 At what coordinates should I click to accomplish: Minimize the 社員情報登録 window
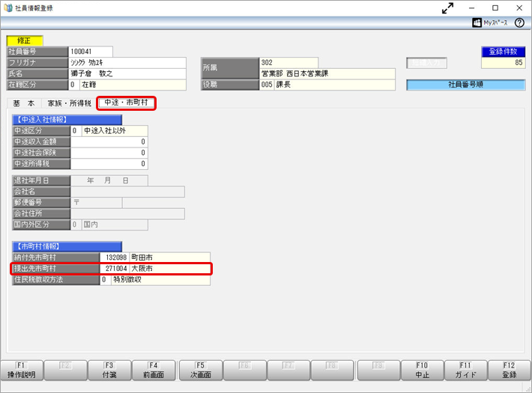pos(471,7)
